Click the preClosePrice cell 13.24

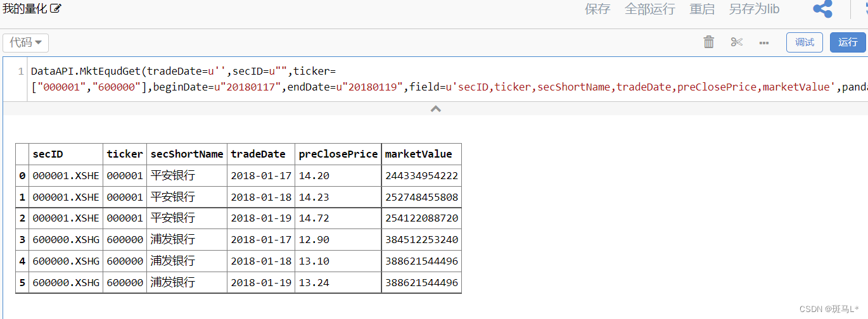tap(338, 283)
